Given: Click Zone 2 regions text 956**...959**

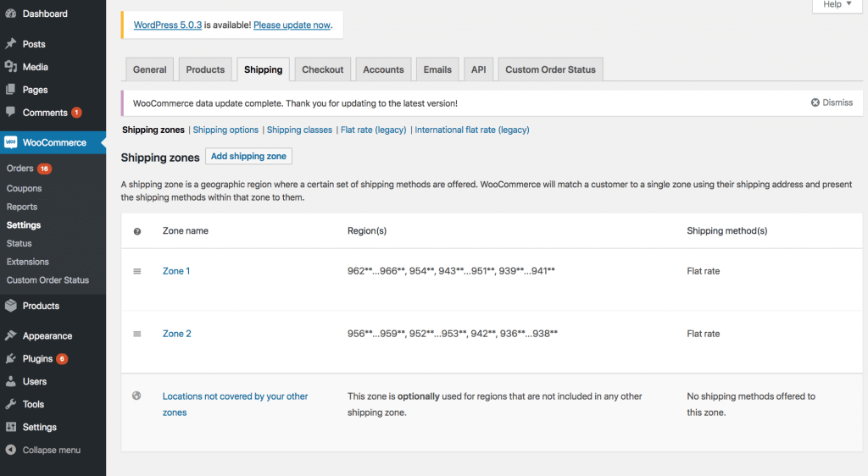Looking at the screenshot, I should (376, 334).
